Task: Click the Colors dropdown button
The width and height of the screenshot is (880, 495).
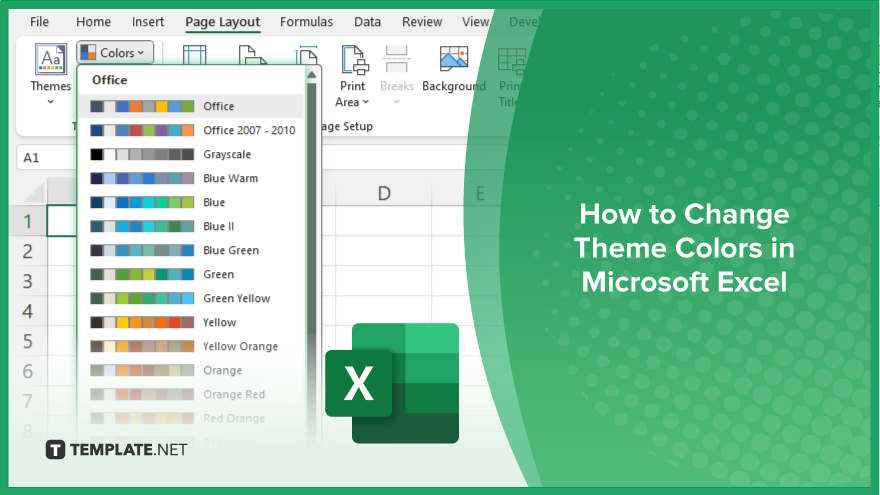Action: tap(115, 53)
